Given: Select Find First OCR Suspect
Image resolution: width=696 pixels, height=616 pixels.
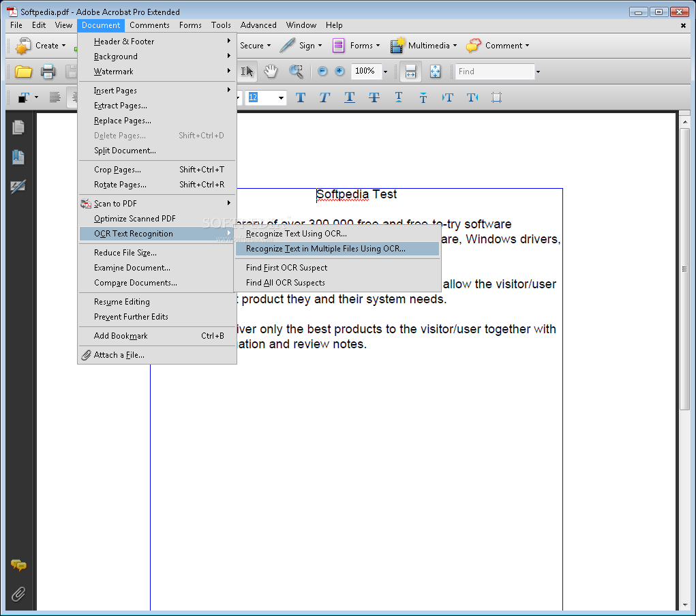Looking at the screenshot, I should pyautogui.click(x=337, y=268).
